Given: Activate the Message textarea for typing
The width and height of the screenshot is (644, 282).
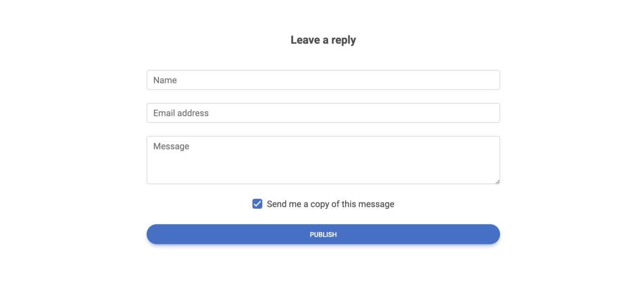Looking at the screenshot, I should [323, 160].
